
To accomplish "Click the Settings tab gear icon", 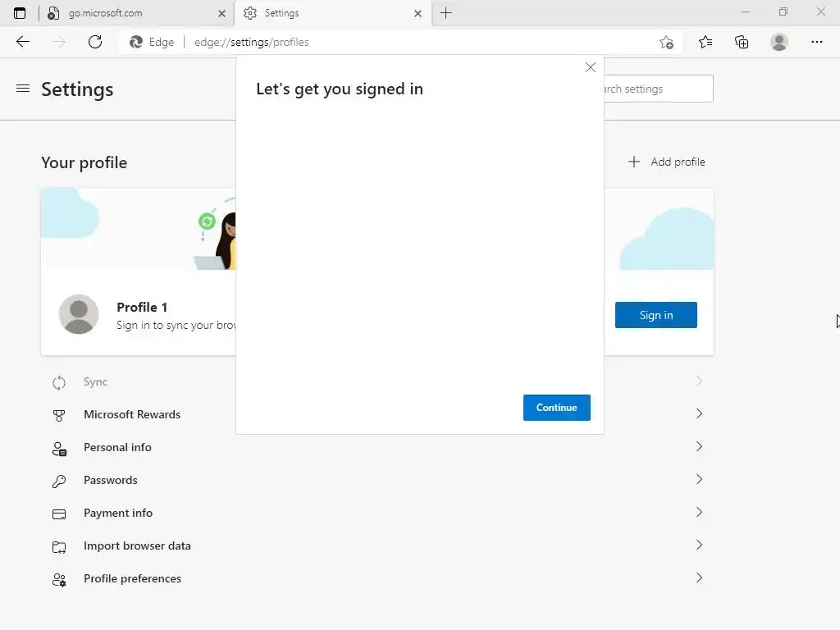I will [250, 13].
